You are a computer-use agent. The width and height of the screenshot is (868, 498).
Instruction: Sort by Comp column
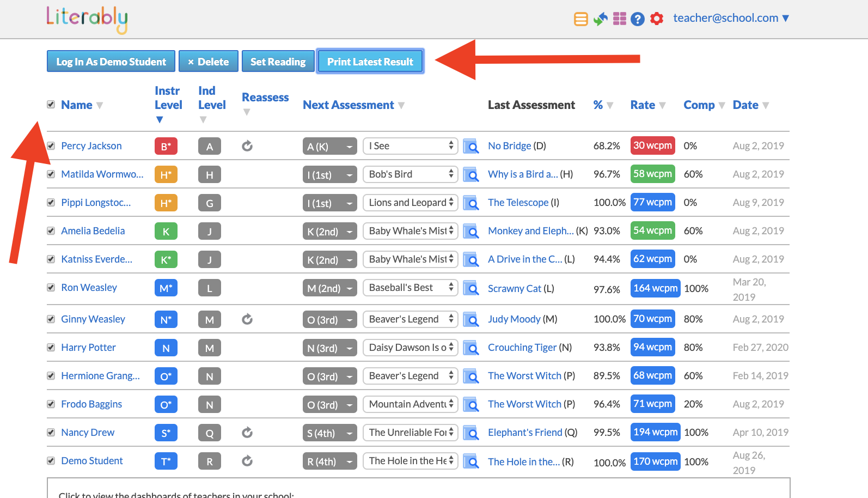tap(704, 105)
